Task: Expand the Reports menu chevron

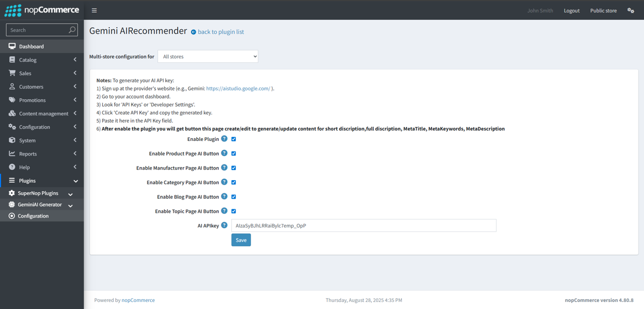Action: click(75, 153)
